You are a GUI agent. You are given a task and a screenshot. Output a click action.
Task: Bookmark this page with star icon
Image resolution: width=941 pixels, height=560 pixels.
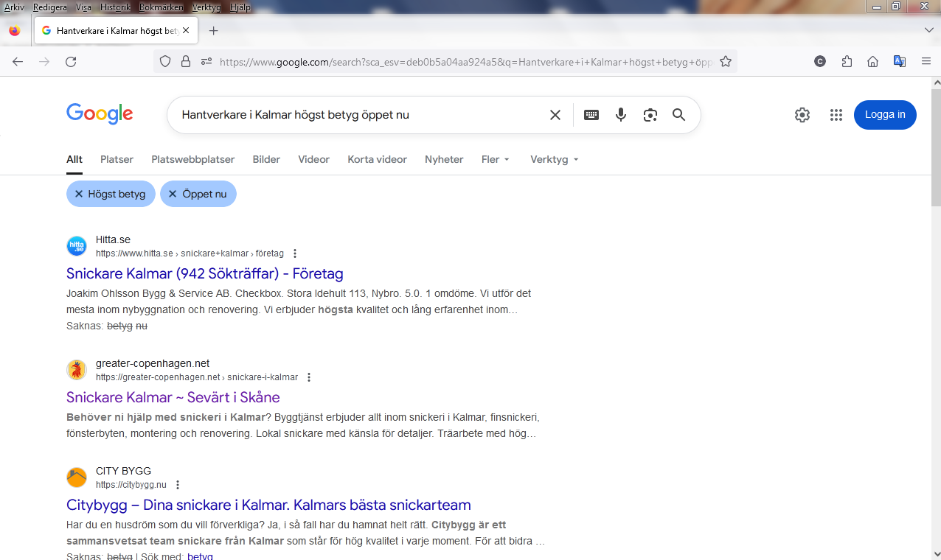pos(726,62)
